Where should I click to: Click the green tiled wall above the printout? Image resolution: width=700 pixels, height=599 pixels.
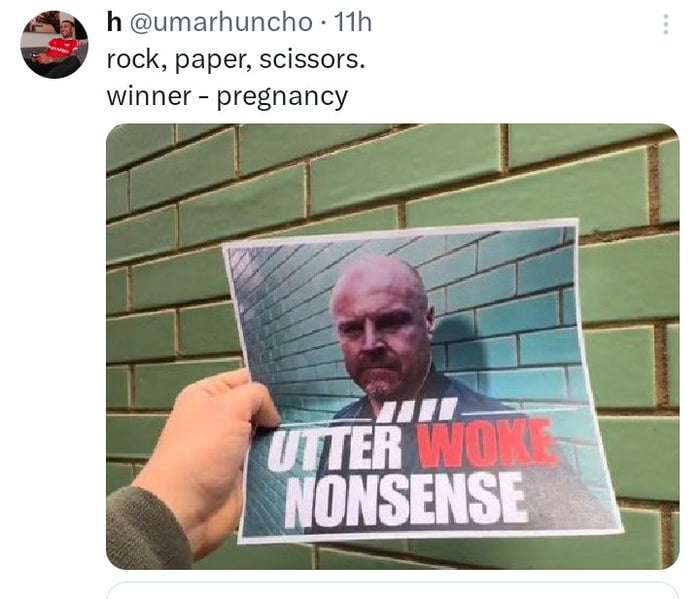click(393, 174)
